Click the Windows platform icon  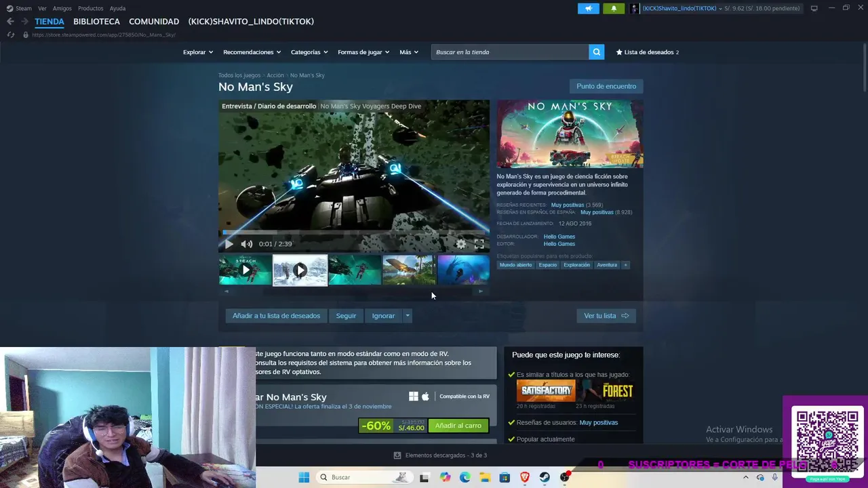click(414, 396)
